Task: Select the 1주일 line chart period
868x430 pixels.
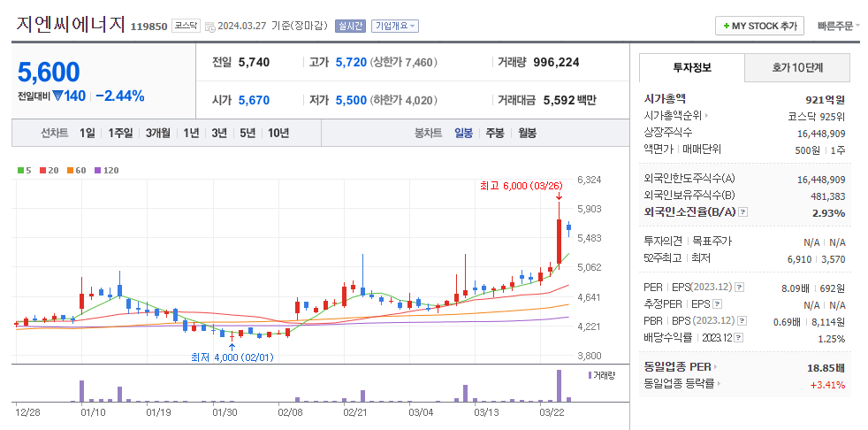Action: pos(120,133)
